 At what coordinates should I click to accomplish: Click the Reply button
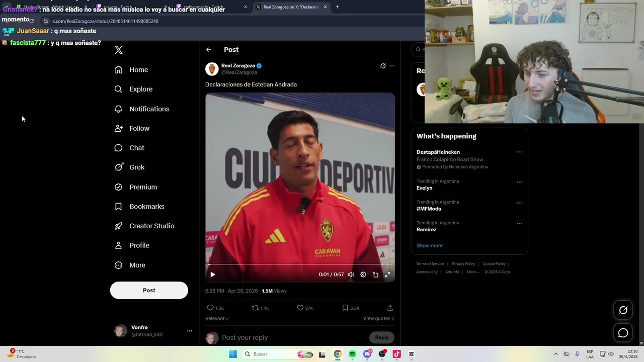(382, 337)
